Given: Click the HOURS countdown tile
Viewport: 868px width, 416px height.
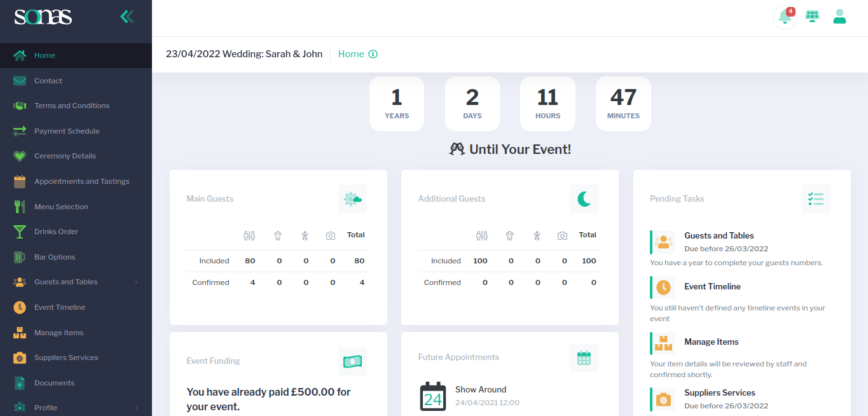Looking at the screenshot, I should point(548,104).
